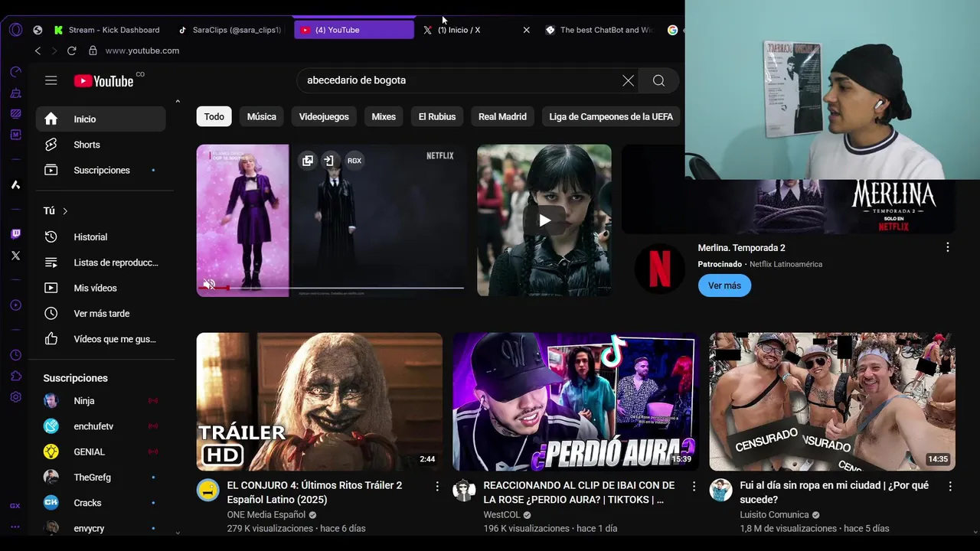Go forward with browser forward arrow
The width and height of the screenshot is (980, 551).
pos(54,51)
